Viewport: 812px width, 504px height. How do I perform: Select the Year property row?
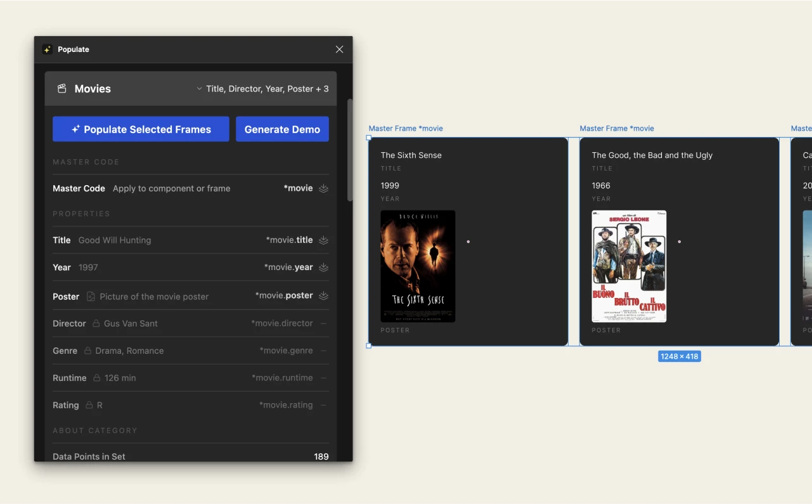(191, 268)
